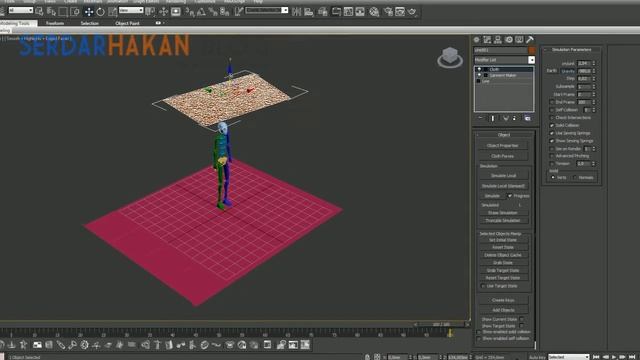Screen dimensions: 640x360
Task: Toggle the Sim on Render checkbox
Action: (x=551, y=149)
